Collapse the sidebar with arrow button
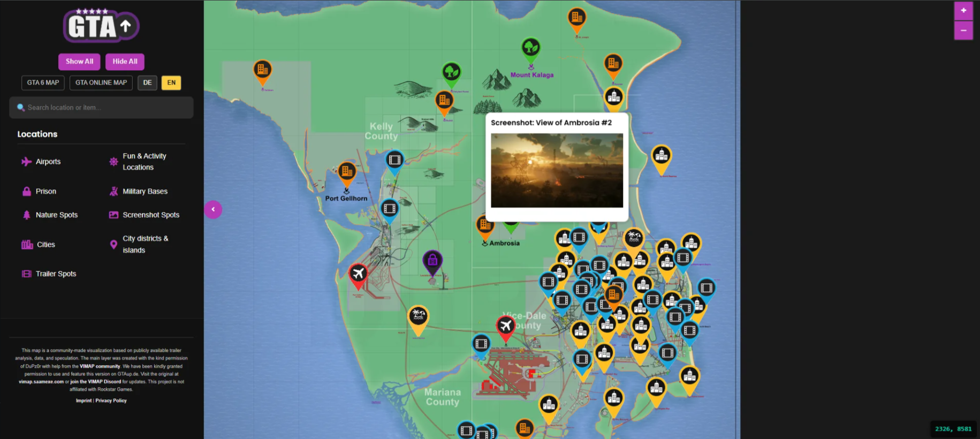 (x=213, y=209)
